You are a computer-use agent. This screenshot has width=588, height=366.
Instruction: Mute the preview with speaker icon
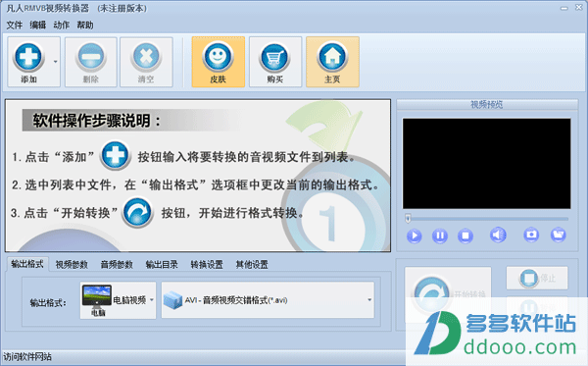pyautogui.click(x=498, y=235)
